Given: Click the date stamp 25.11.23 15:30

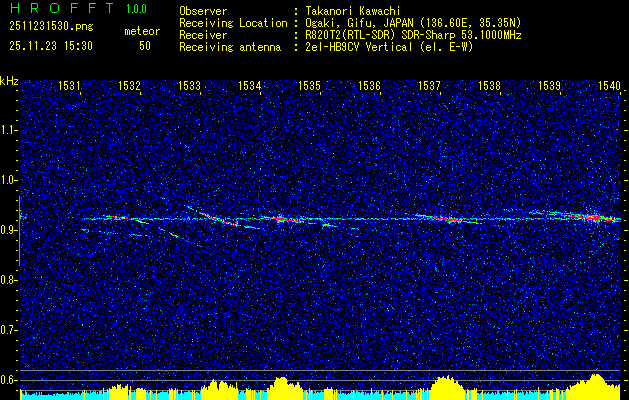Looking at the screenshot, I should click(x=51, y=46).
